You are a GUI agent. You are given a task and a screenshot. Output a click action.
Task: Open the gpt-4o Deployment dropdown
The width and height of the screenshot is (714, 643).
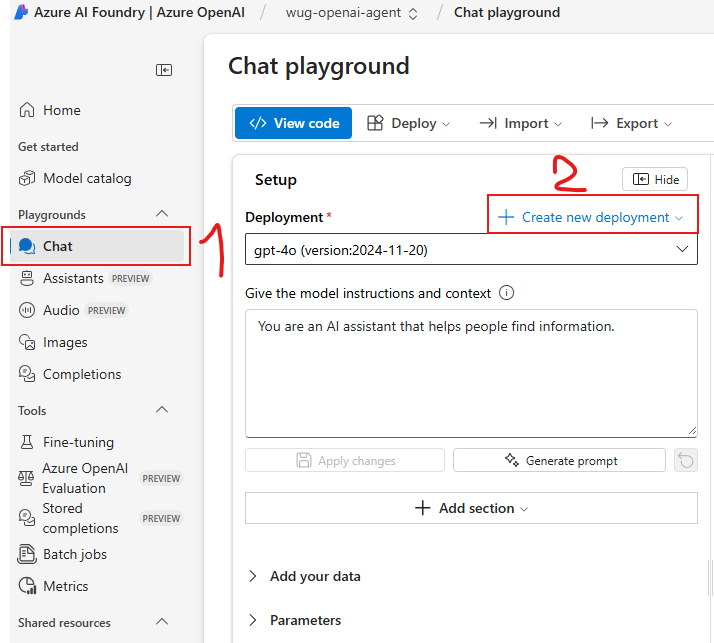pyautogui.click(x=471, y=250)
